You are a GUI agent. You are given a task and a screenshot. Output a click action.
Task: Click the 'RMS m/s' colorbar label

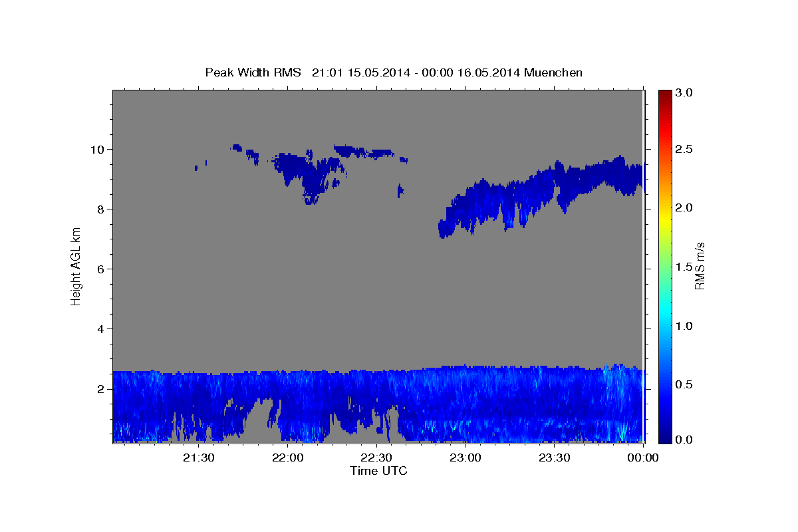click(700, 266)
